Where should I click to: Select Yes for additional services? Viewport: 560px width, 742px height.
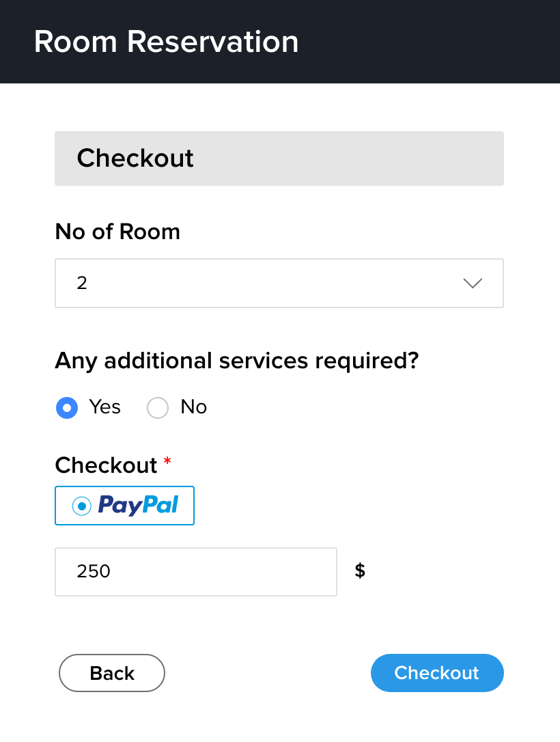(66, 408)
